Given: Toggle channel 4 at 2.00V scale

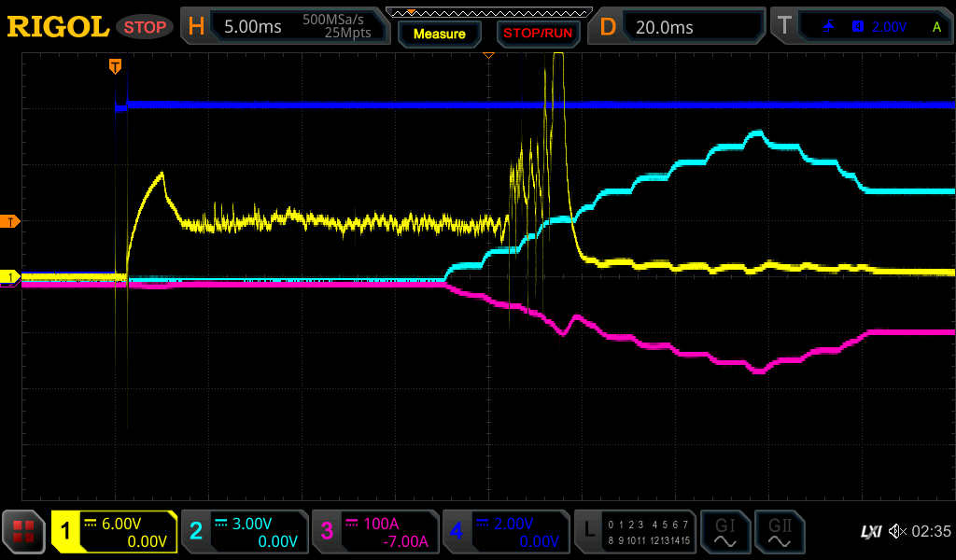Looking at the screenshot, I should 505,532.
